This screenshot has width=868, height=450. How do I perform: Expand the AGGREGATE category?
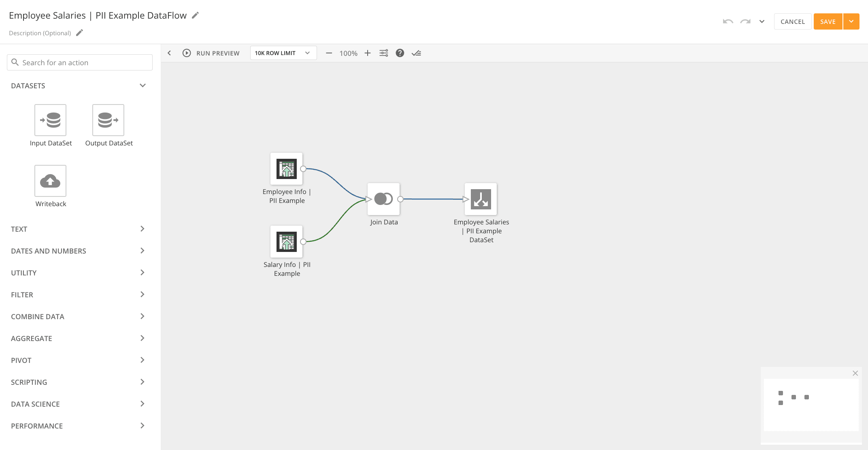point(78,338)
